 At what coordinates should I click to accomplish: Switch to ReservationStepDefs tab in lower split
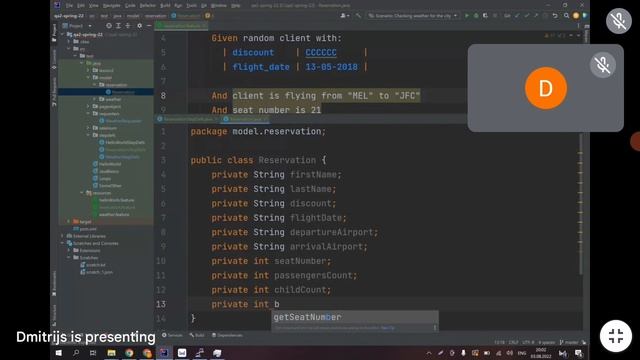pyautogui.click(x=188, y=119)
